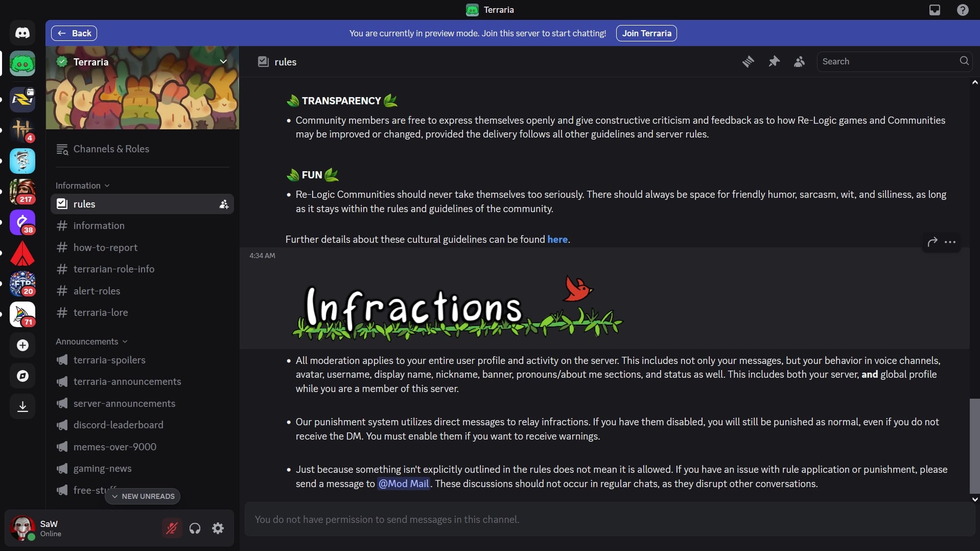Viewport: 980px width, 551px height.
Task: Show the Member List icon
Action: [x=800, y=61]
